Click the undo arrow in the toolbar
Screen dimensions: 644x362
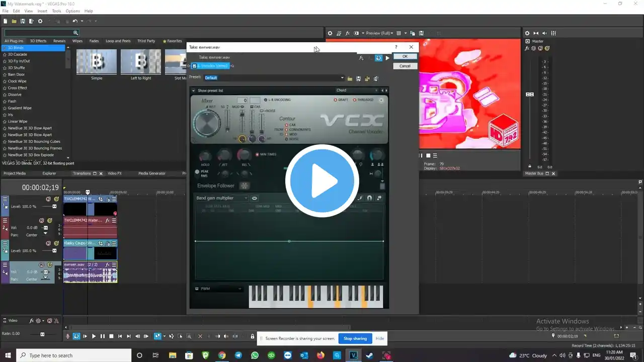pos(75,21)
